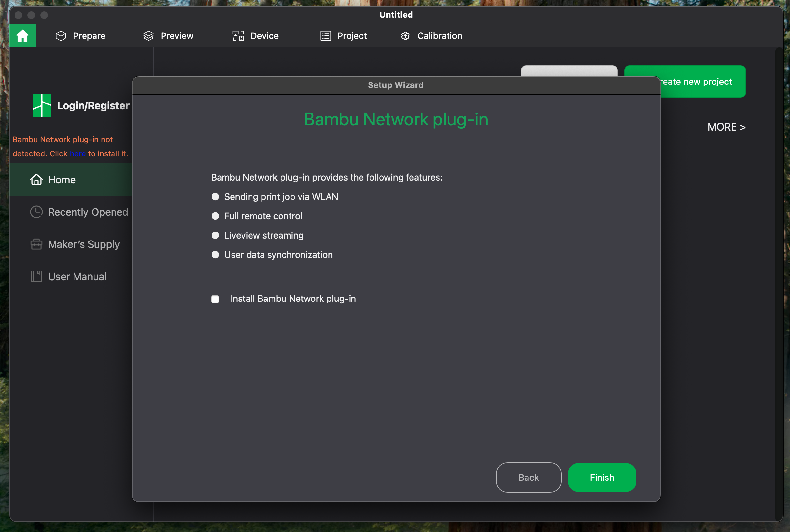The width and height of the screenshot is (790, 532).
Task: Click the Calibration gear icon
Action: tap(405, 35)
